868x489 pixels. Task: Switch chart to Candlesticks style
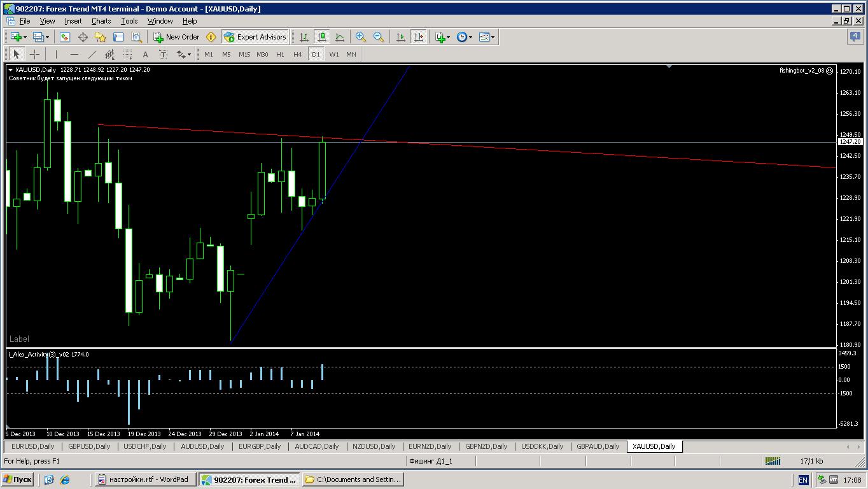pos(322,37)
